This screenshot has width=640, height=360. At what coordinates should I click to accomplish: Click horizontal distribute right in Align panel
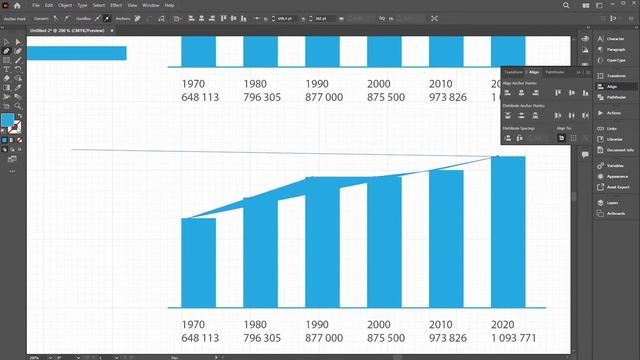585,116
